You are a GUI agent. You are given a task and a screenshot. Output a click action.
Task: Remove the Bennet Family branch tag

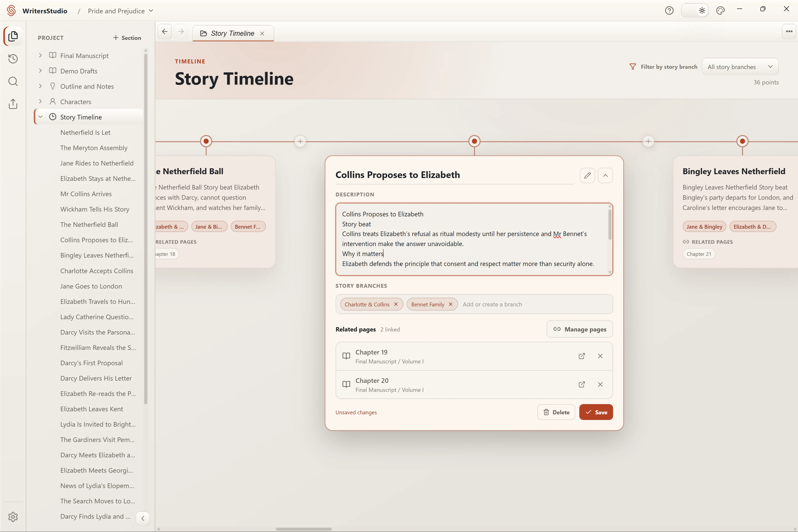point(451,304)
